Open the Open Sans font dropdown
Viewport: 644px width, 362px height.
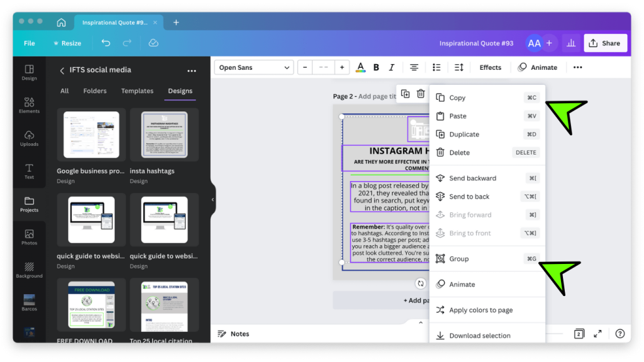click(x=254, y=67)
